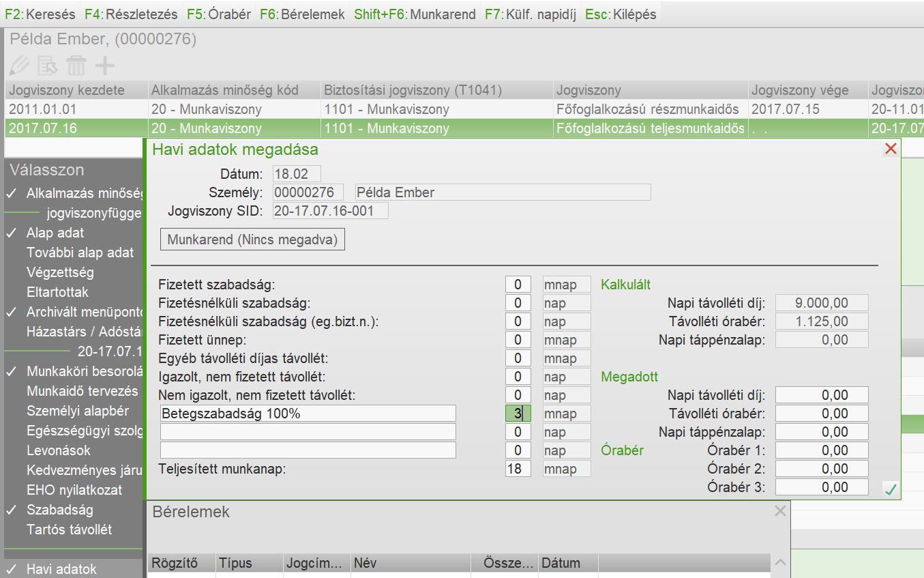Viewport: 924px width, 578px height.
Task: Open F5 Órabér function
Action: (x=219, y=14)
